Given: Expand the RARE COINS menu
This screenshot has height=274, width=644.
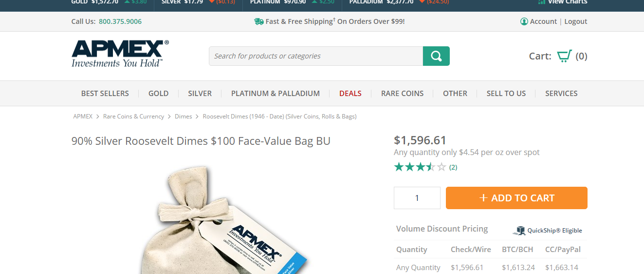Looking at the screenshot, I should [x=402, y=93].
